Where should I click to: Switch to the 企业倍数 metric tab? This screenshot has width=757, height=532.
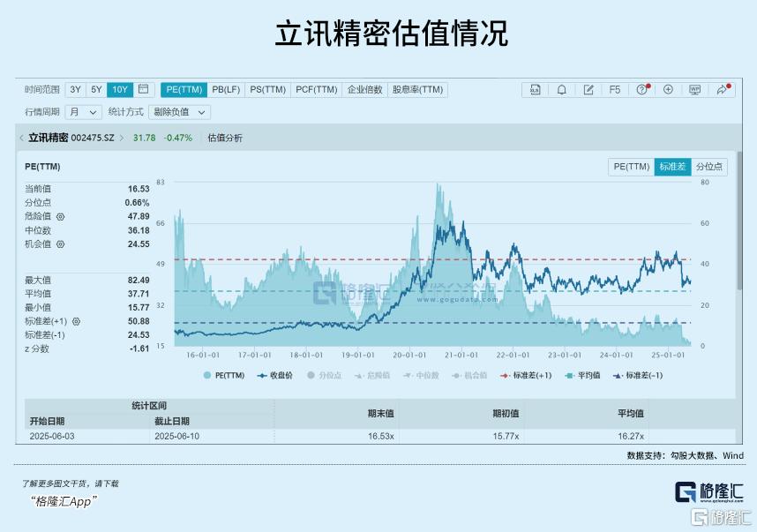(x=365, y=90)
